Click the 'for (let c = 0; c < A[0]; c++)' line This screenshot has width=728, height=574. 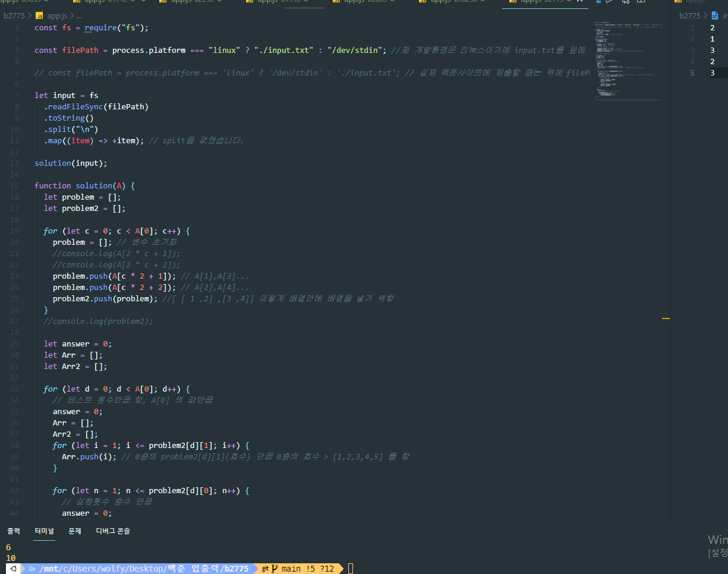(x=116, y=231)
